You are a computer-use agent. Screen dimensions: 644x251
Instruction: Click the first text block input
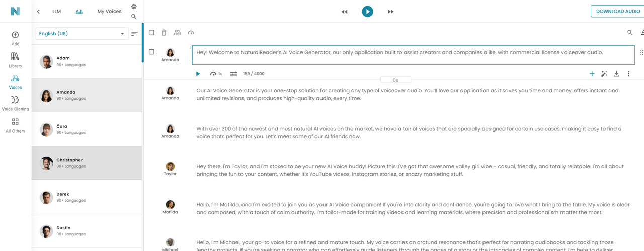tap(414, 54)
